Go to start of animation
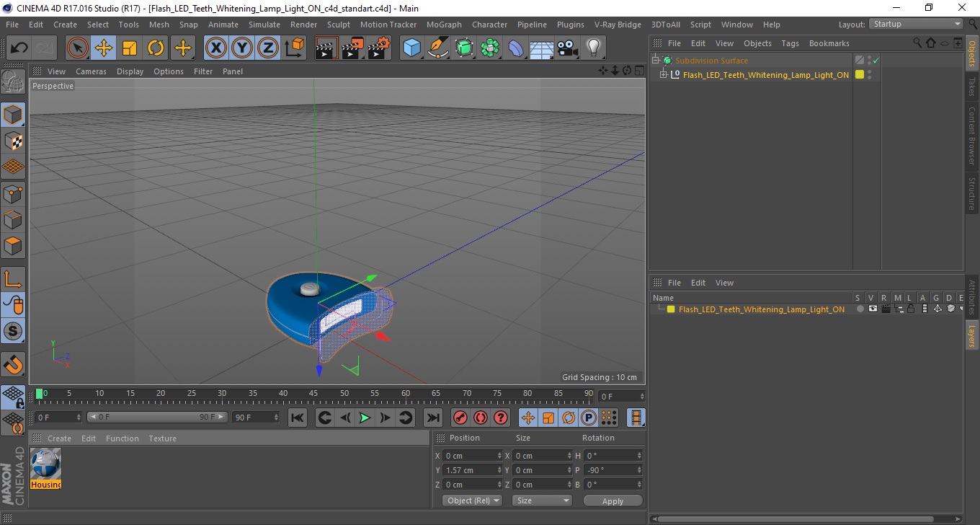This screenshot has height=525, width=980. click(298, 418)
